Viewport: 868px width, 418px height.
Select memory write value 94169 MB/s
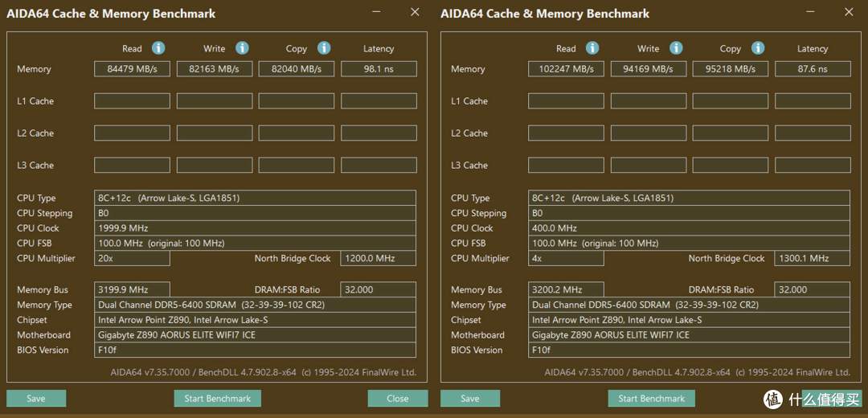point(649,69)
